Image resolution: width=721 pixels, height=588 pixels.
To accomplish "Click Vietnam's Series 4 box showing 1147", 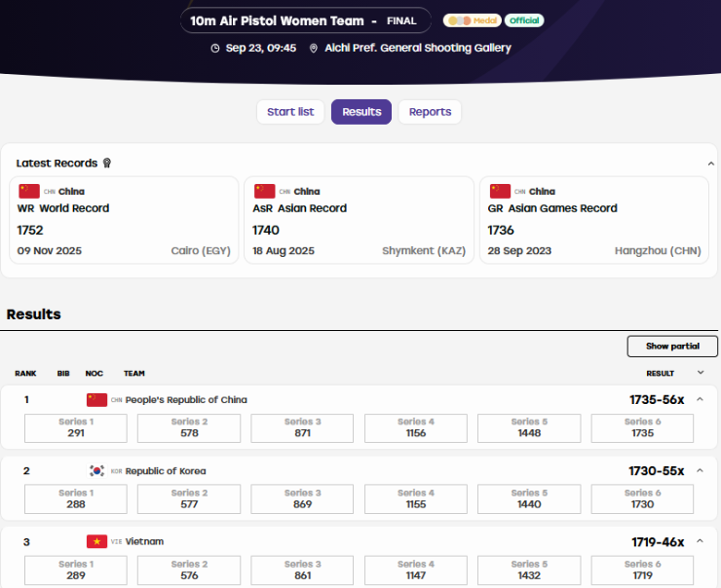I will 416,570.
